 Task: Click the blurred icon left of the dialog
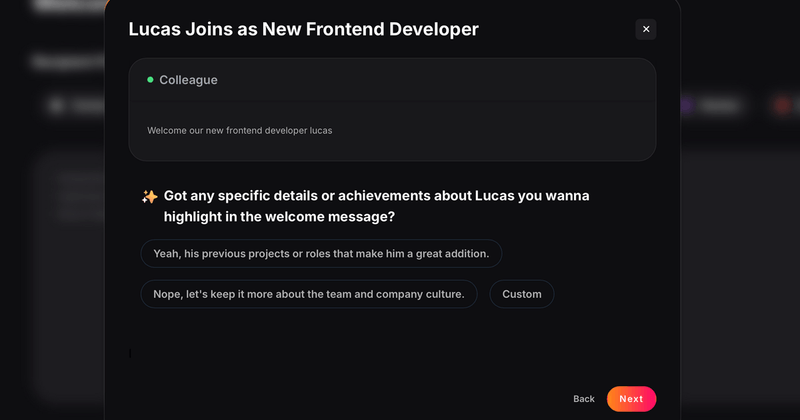click(x=57, y=105)
